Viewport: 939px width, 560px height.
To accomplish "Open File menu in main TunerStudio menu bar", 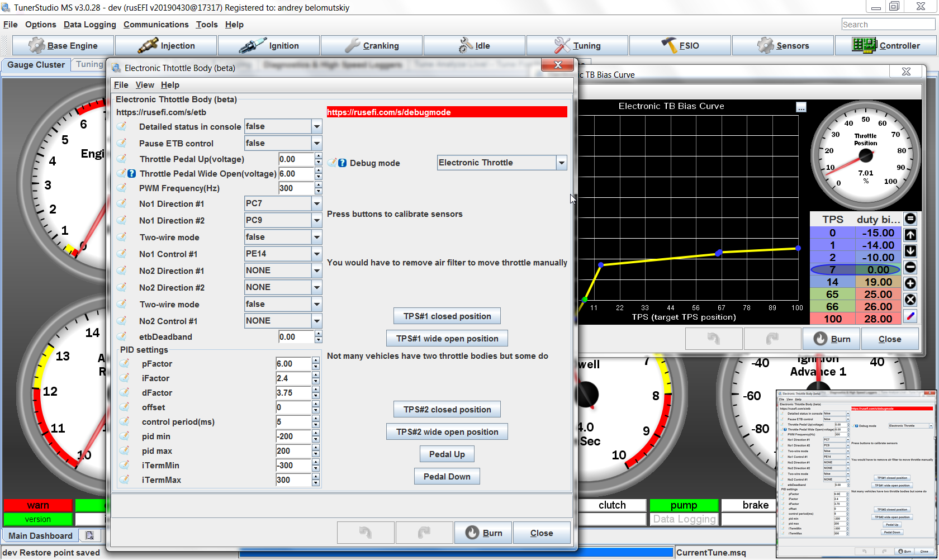I will (11, 25).
